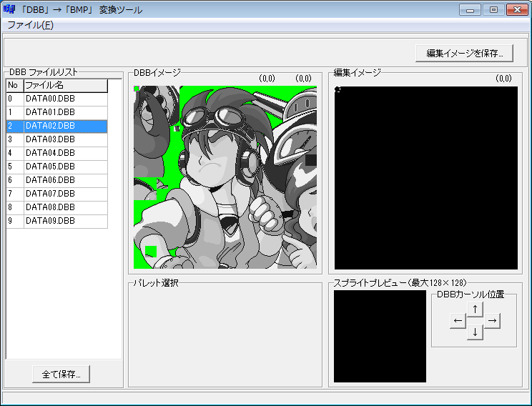Viewport: 532px width, 406px height.
Task: Click the left arrow cursor button
Action: 458,321
